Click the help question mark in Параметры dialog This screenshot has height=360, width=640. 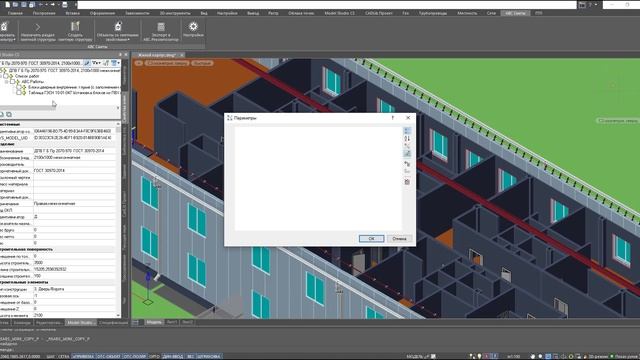[x=393, y=118]
